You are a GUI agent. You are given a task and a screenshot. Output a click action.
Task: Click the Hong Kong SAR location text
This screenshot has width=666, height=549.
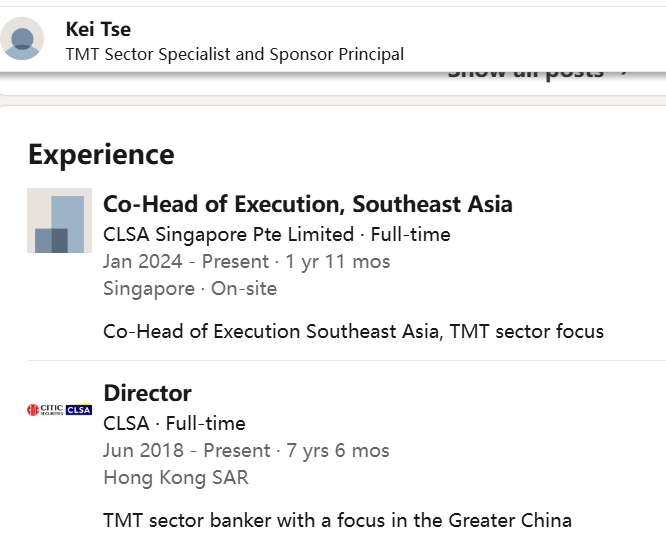tap(175, 478)
